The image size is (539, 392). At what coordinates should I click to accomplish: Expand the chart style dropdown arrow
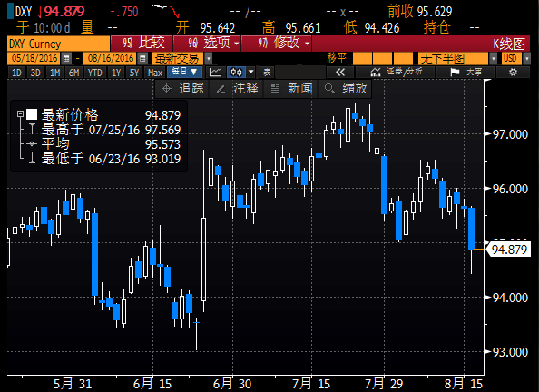pos(251,73)
